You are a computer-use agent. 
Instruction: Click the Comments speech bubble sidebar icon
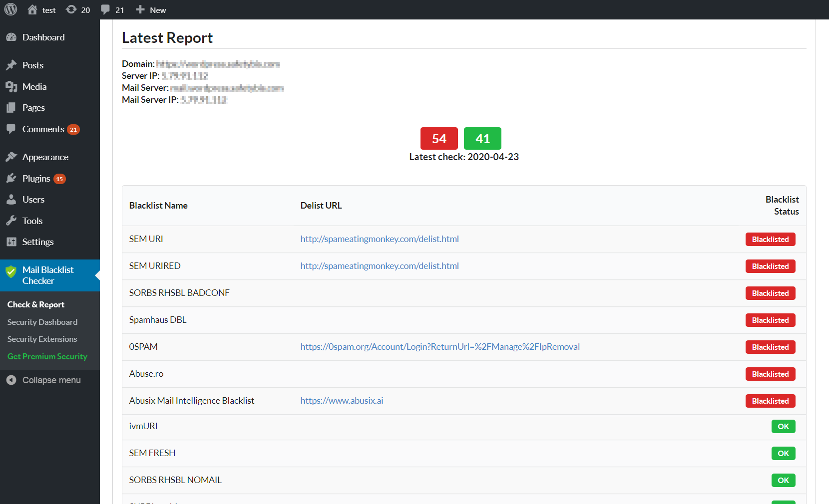click(11, 129)
